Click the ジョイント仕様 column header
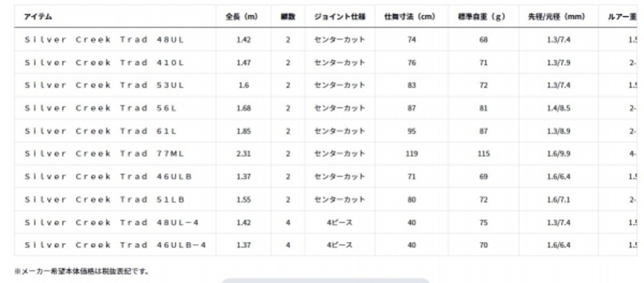 coord(340,17)
